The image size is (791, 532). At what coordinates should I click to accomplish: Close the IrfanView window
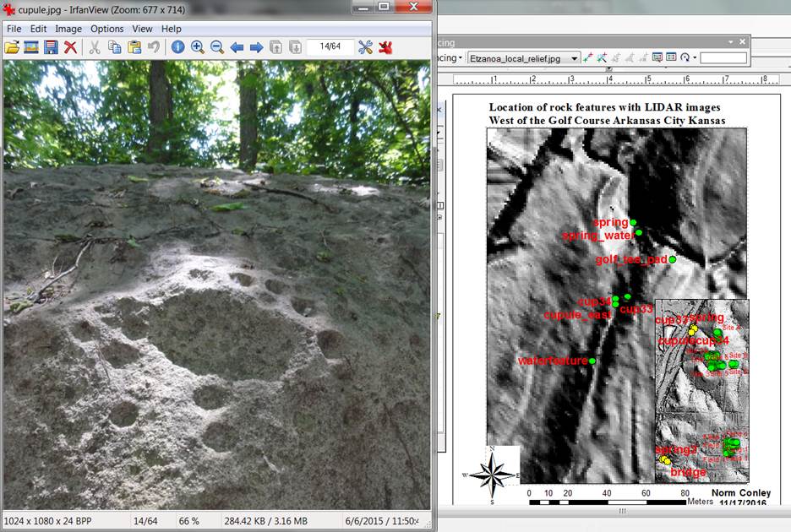coord(413,7)
